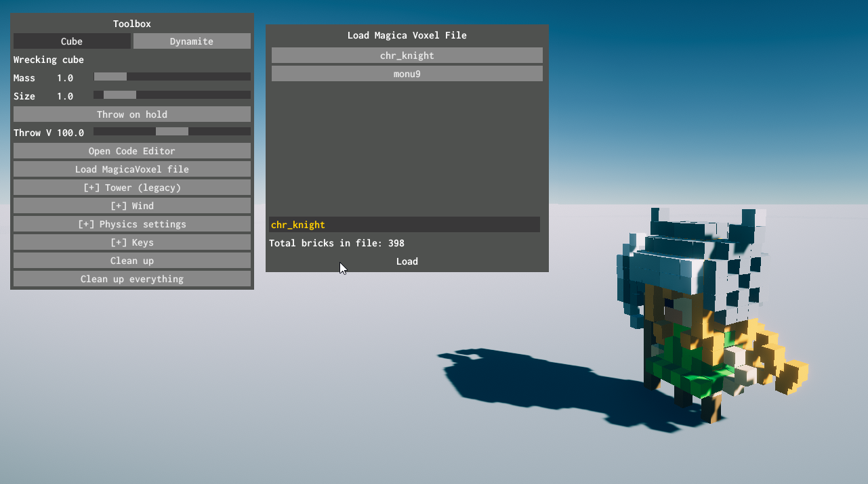
Task: Click the Throw V slider handle
Action: [x=172, y=132]
